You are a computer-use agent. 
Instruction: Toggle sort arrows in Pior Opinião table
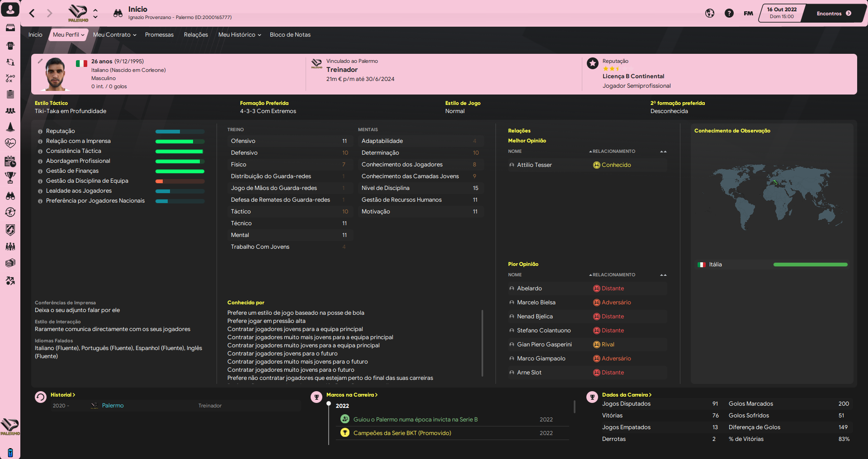[663, 275]
